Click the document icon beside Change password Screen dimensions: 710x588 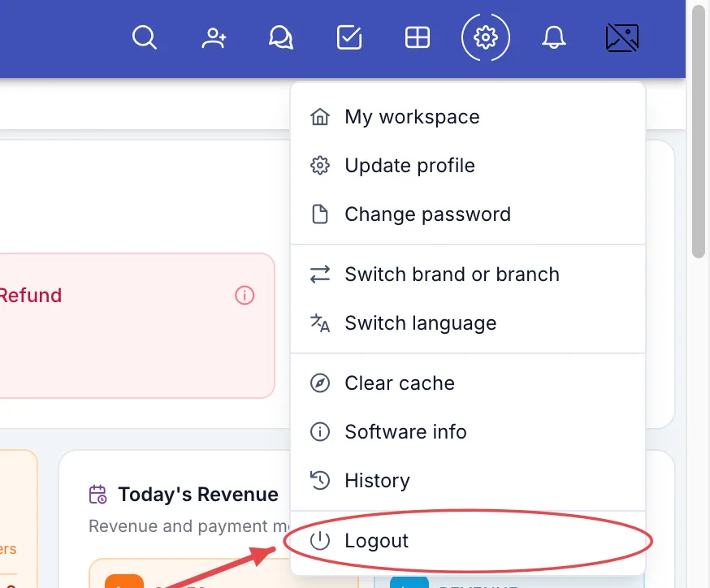click(320, 214)
